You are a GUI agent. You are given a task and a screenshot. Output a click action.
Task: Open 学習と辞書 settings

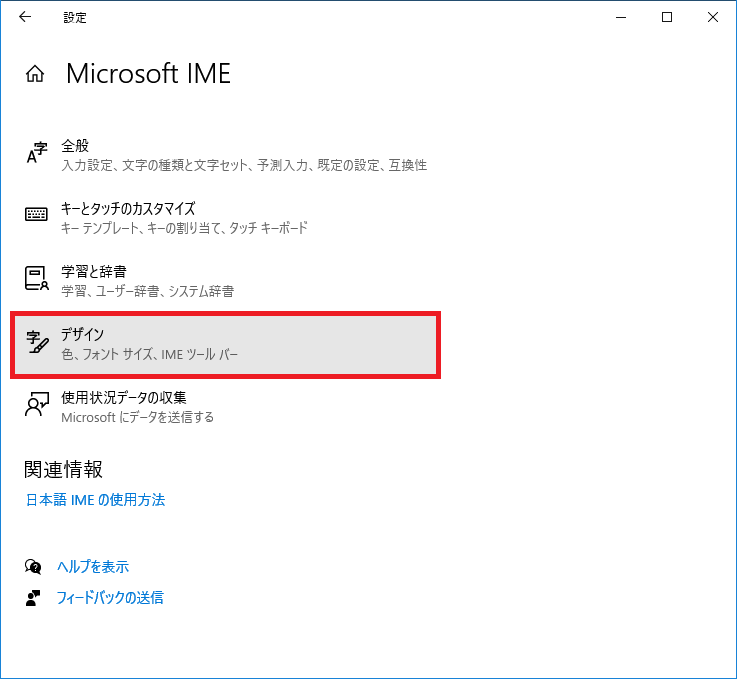(226, 281)
